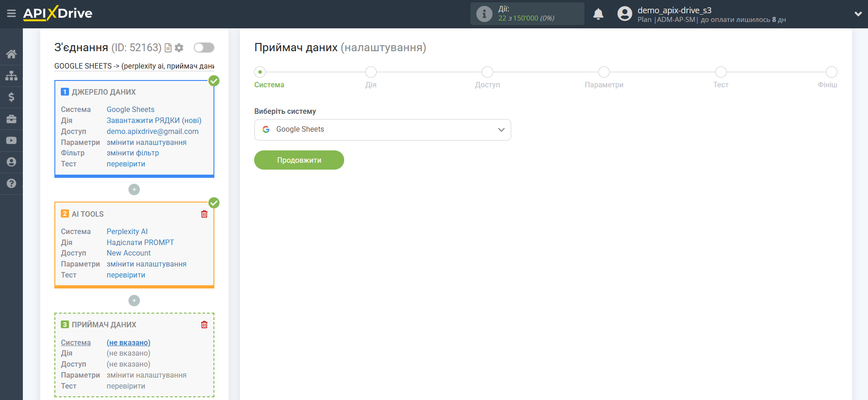This screenshot has height=400, width=868.
Task: Click the actions info icon
Action: (484, 14)
